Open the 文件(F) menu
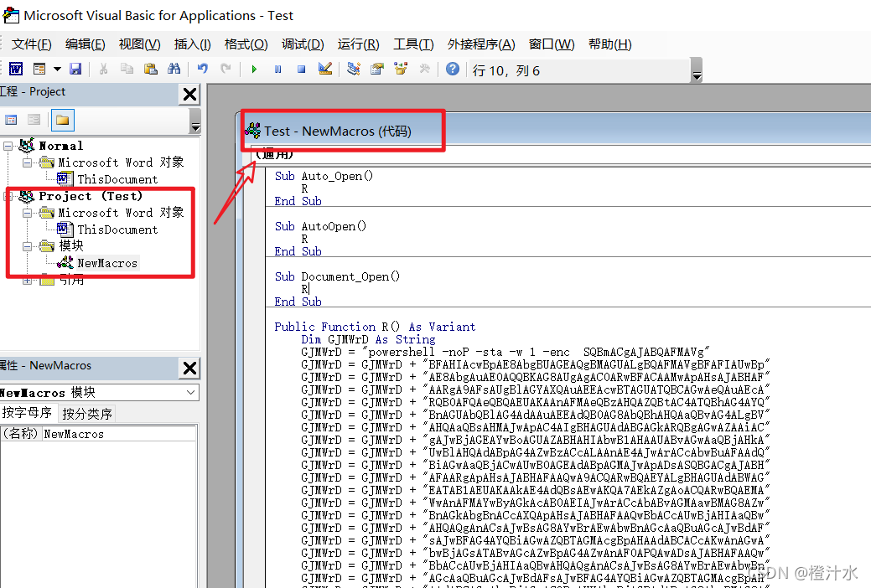This screenshot has width=871, height=588. (32, 44)
